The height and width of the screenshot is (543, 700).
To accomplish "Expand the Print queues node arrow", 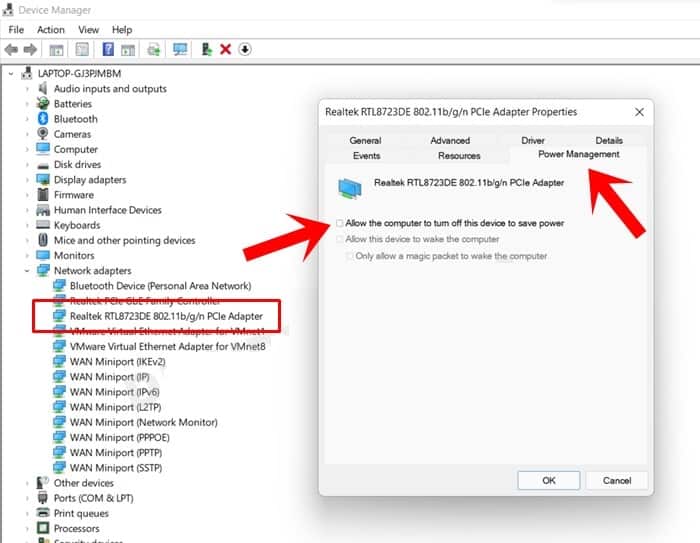I will (x=27, y=513).
